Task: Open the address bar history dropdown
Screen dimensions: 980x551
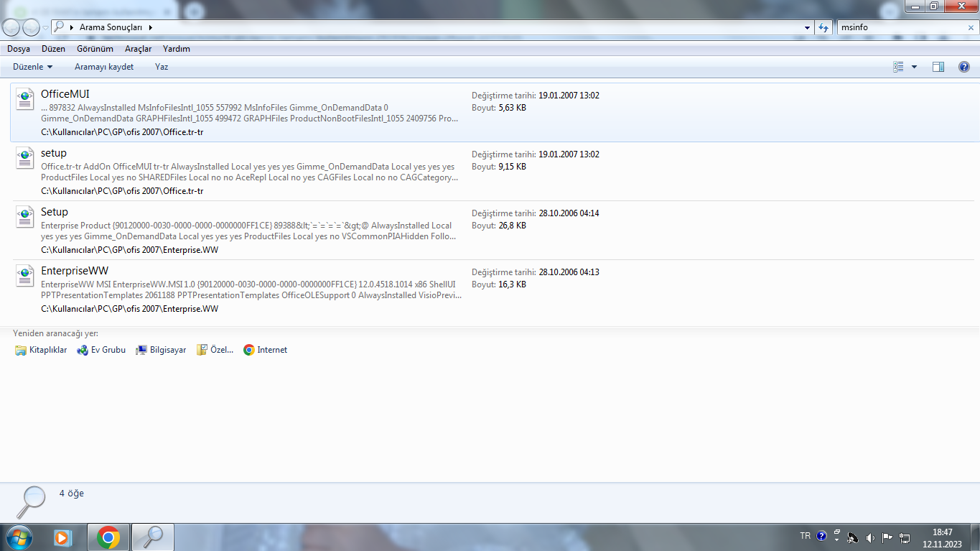Action: (x=807, y=27)
